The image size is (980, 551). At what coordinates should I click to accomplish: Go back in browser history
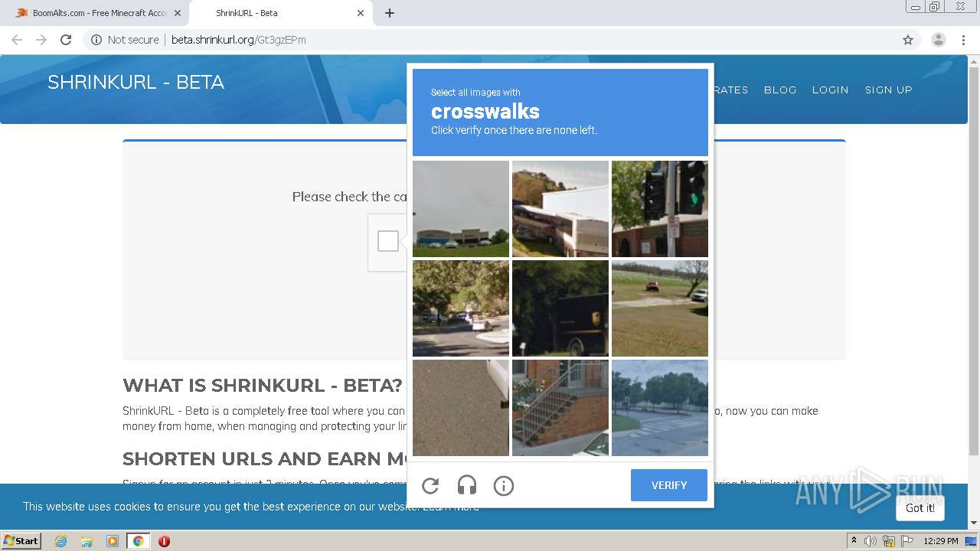click(17, 40)
